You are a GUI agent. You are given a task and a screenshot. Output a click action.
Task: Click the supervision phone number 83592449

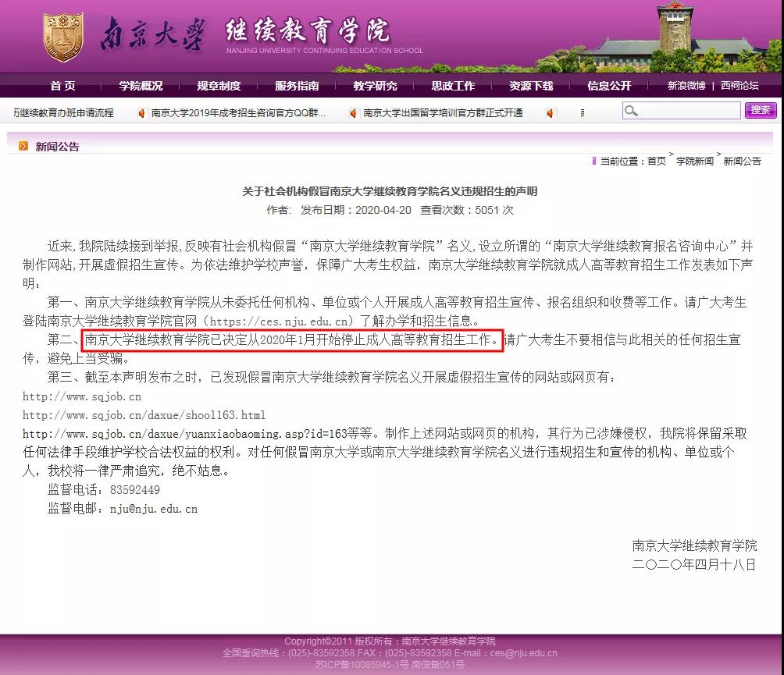[135, 489]
